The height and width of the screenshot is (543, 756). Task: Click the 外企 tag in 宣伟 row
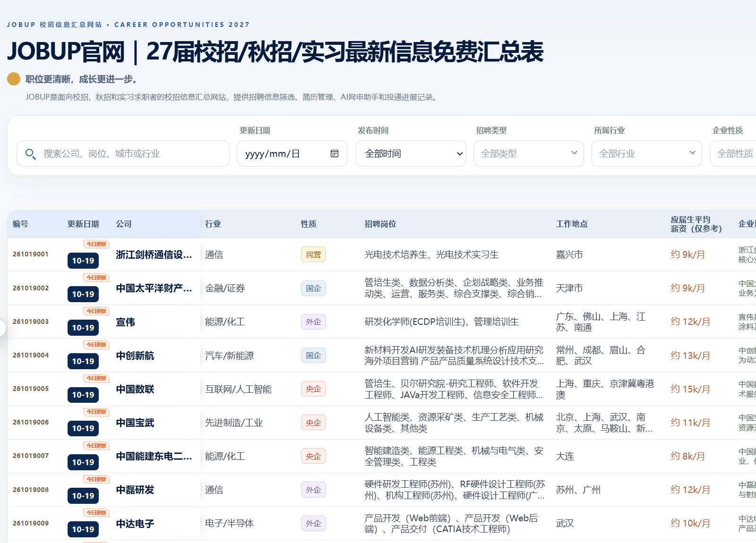tap(313, 322)
